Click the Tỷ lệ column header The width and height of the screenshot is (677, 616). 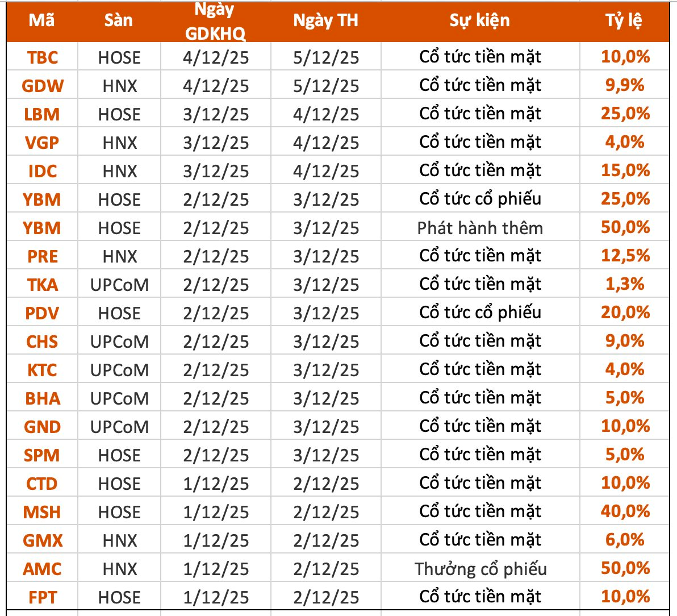click(x=624, y=21)
